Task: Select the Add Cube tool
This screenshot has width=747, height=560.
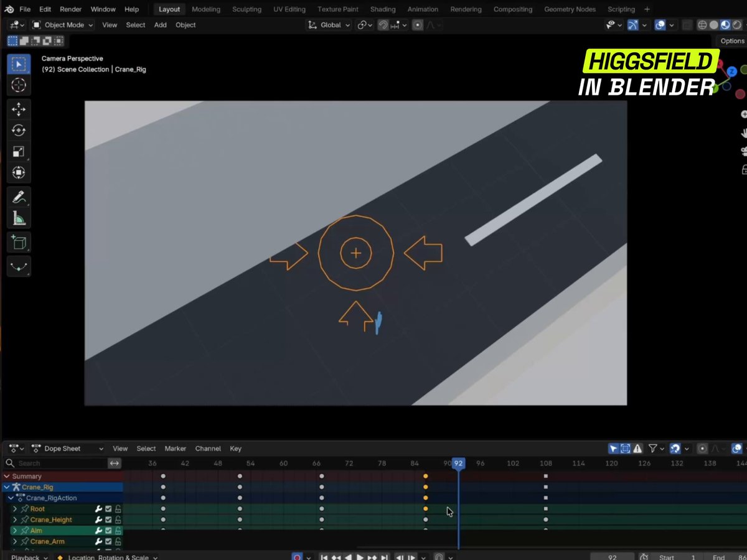Action: 19,243
